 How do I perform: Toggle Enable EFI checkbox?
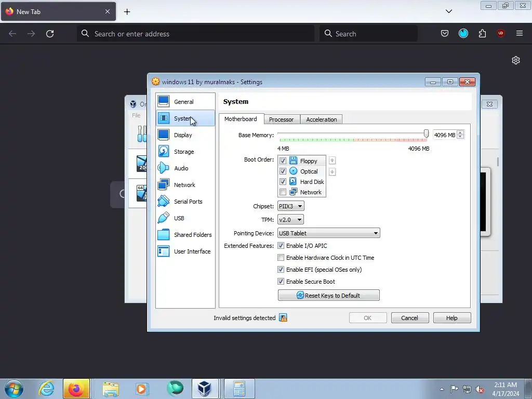pyautogui.click(x=281, y=270)
